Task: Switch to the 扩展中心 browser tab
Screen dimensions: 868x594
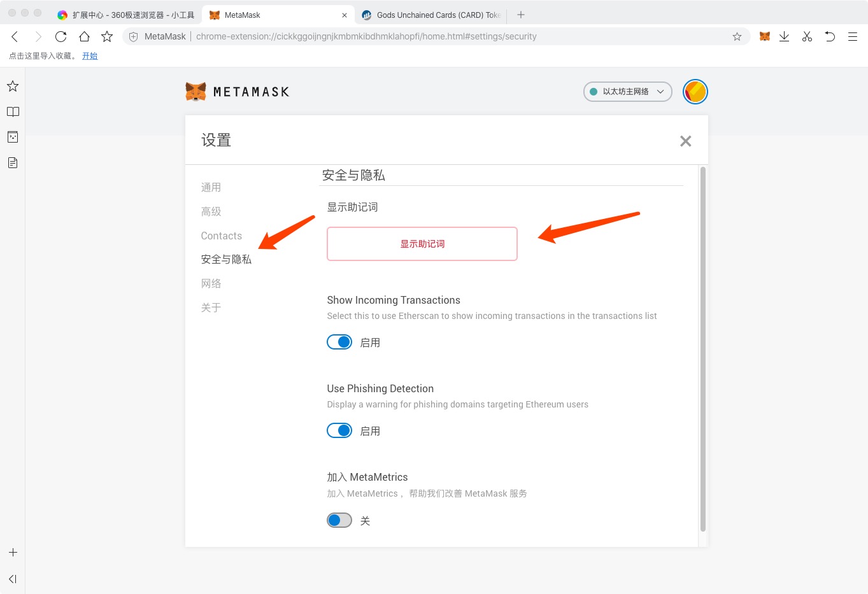Action: [x=125, y=15]
